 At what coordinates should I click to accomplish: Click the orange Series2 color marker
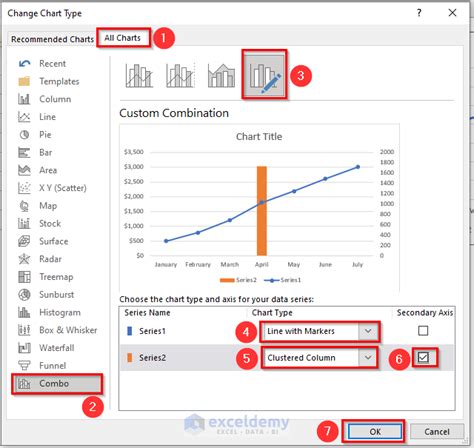pos(130,358)
